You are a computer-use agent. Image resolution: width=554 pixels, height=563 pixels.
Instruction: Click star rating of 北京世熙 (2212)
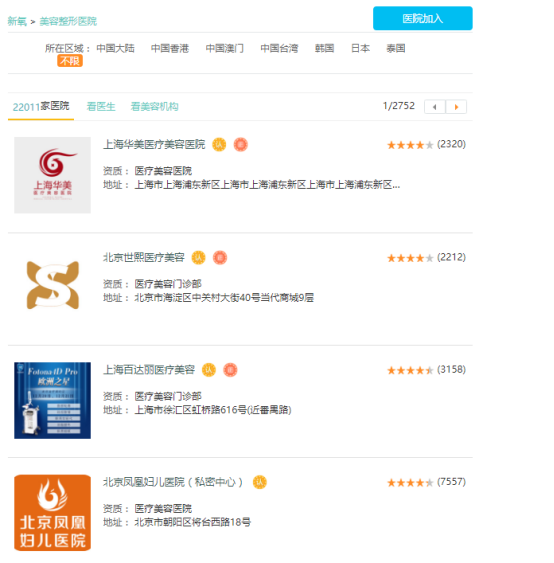[x=410, y=258]
